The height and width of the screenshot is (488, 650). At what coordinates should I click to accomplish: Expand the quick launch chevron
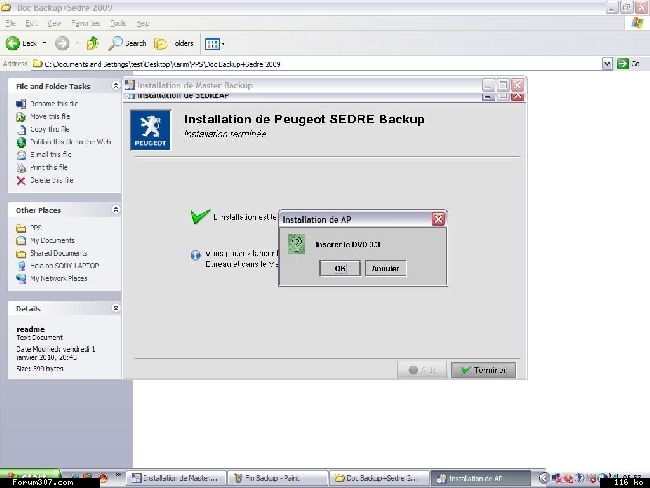click(x=118, y=475)
